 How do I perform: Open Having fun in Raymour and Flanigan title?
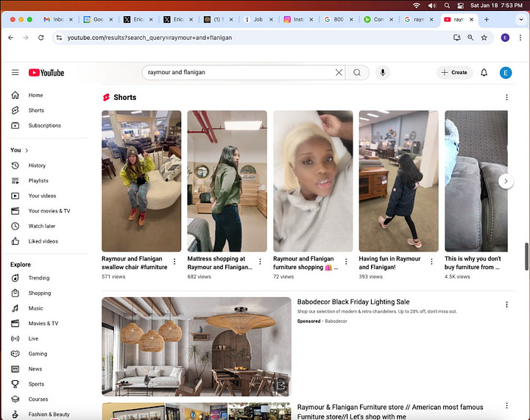click(389, 263)
